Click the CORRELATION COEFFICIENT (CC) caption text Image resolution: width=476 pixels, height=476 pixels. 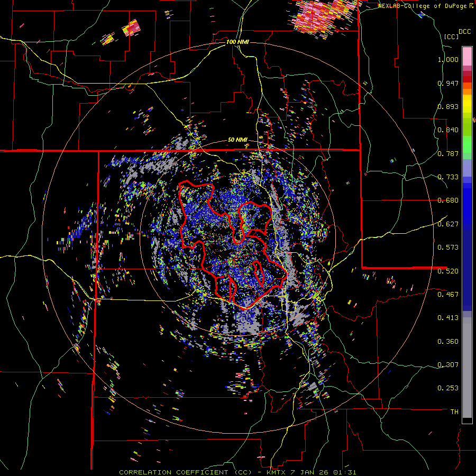[x=186, y=472]
